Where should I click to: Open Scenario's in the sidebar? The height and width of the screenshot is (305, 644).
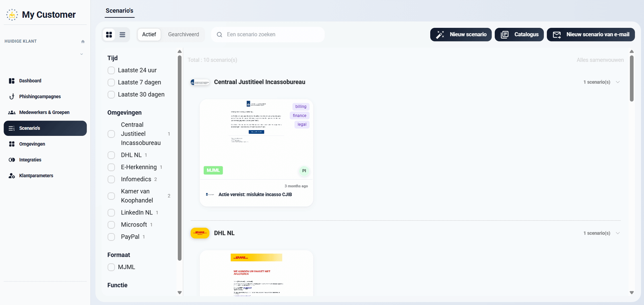(45, 128)
